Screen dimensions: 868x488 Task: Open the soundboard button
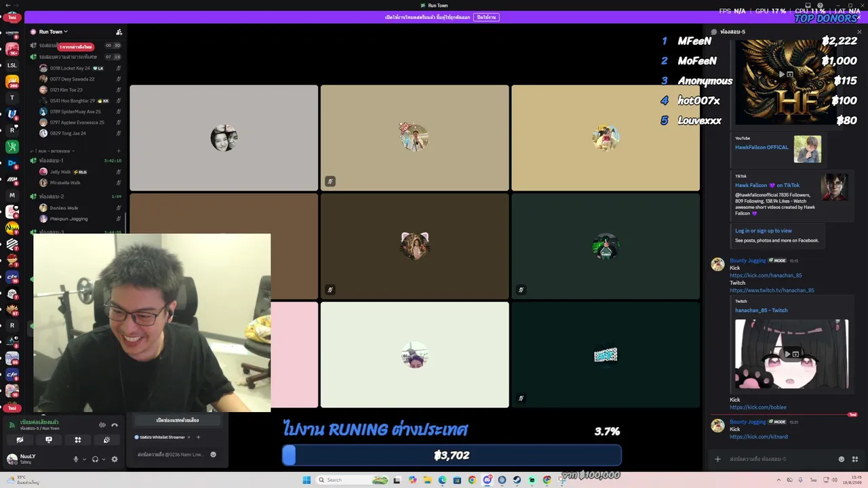107,440
